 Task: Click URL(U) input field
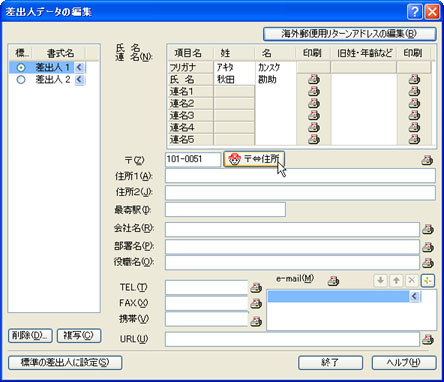(292, 339)
